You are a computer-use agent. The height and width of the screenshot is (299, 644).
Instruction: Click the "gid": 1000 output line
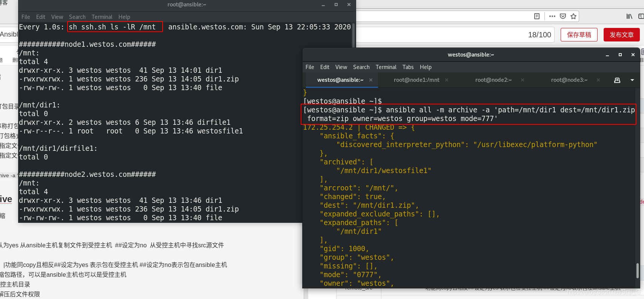(344, 248)
